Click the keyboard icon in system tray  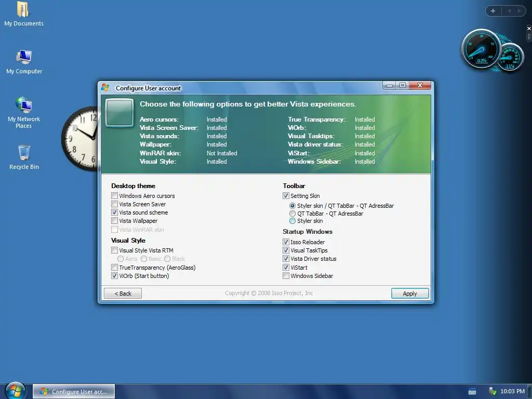(x=472, y=392)
